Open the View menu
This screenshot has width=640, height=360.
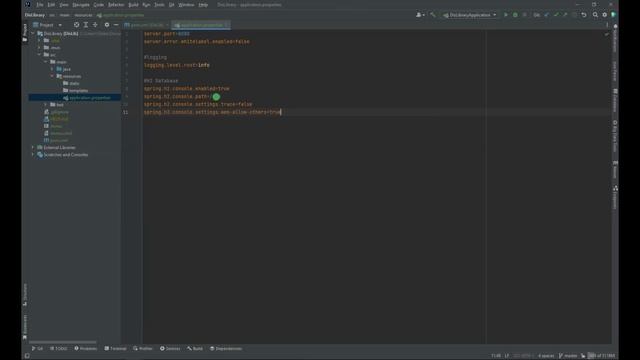point(64,5)
